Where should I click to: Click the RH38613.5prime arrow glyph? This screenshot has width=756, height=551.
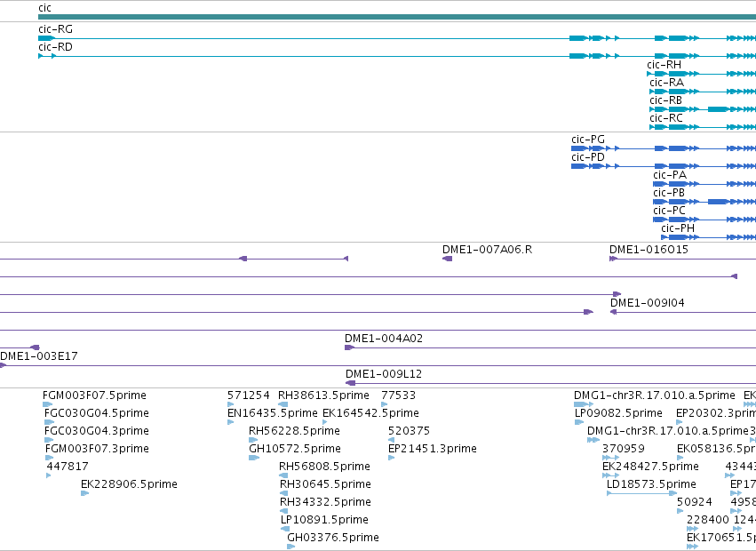click(283, 404)
